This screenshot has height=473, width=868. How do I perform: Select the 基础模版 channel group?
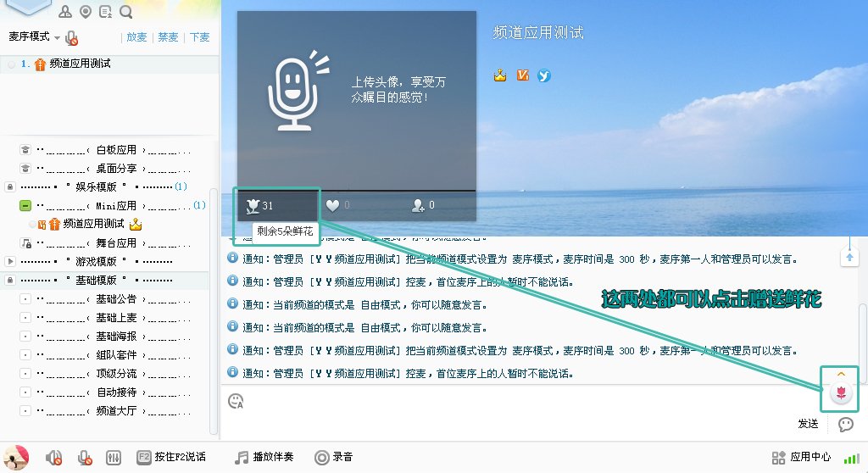click(x=96, y=281)
